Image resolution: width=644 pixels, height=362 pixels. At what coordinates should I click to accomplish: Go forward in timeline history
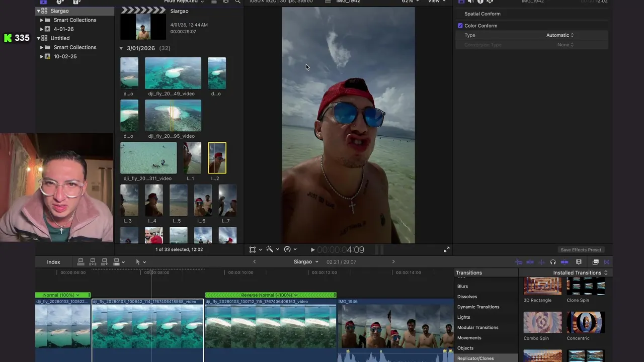(x=393, y=261)
